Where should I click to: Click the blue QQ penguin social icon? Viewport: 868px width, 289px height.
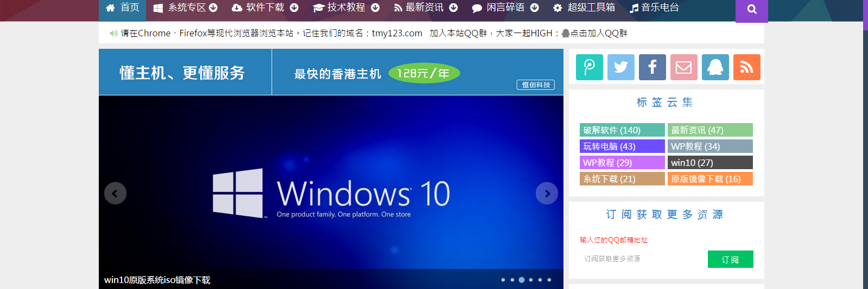[x=715, y=67]
